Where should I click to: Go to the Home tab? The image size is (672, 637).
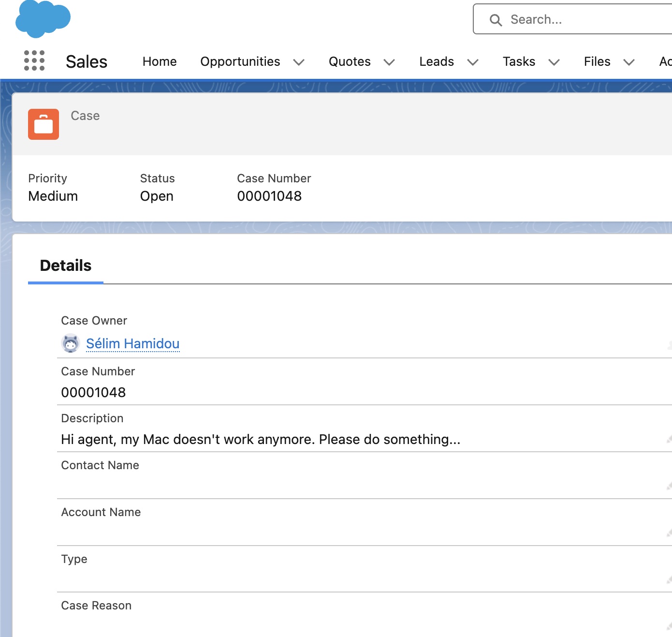coord(160,61)
